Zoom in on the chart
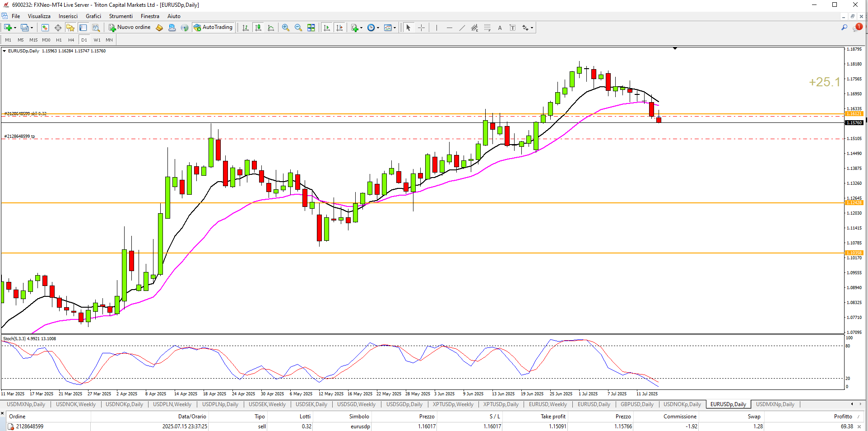The width and height of the screenshot is (868, 431). tap(286, 28)
